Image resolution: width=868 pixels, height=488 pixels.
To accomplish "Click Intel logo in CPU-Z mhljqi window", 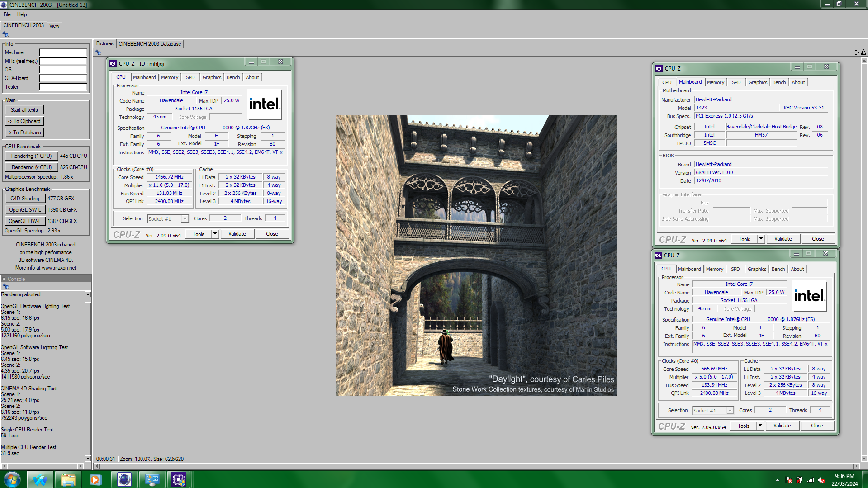I will coord(264,104).
